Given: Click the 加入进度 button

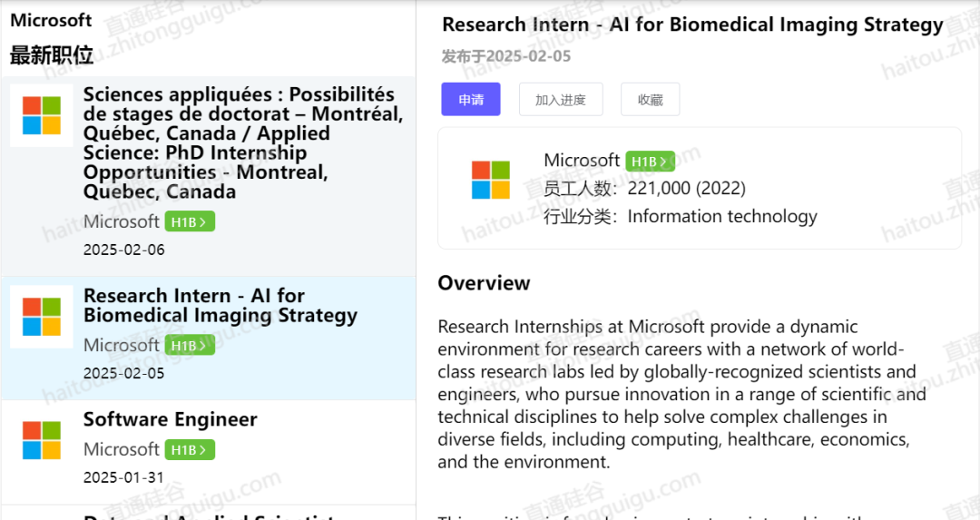Looking at the screenshot, I should tap(561, 100).
